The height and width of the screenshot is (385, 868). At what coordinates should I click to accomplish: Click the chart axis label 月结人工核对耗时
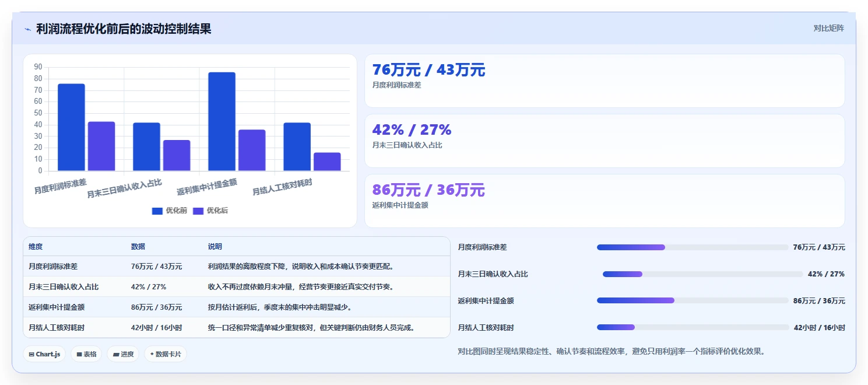pos(282,187)
